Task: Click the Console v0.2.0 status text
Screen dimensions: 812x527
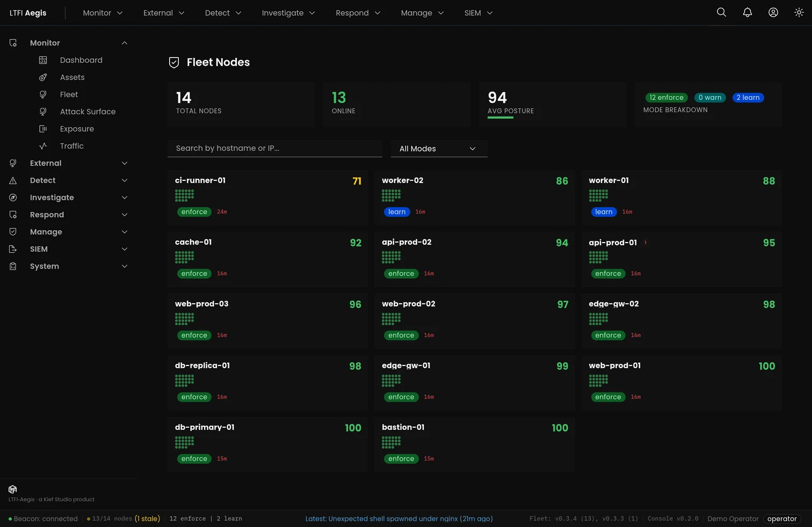Action: coord(673,519)
